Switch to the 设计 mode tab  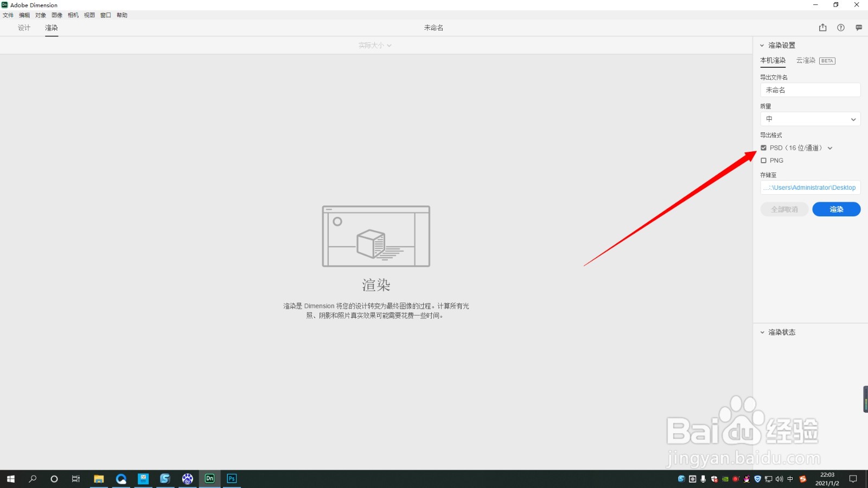(24, 28)
